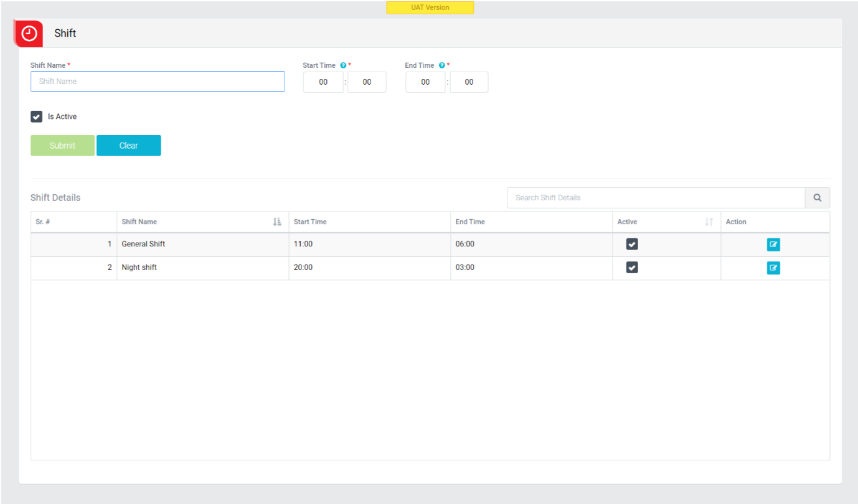Screen dimensions: 858x504
Task: Sort by Shift Name column icon
Action: (277, 222)
